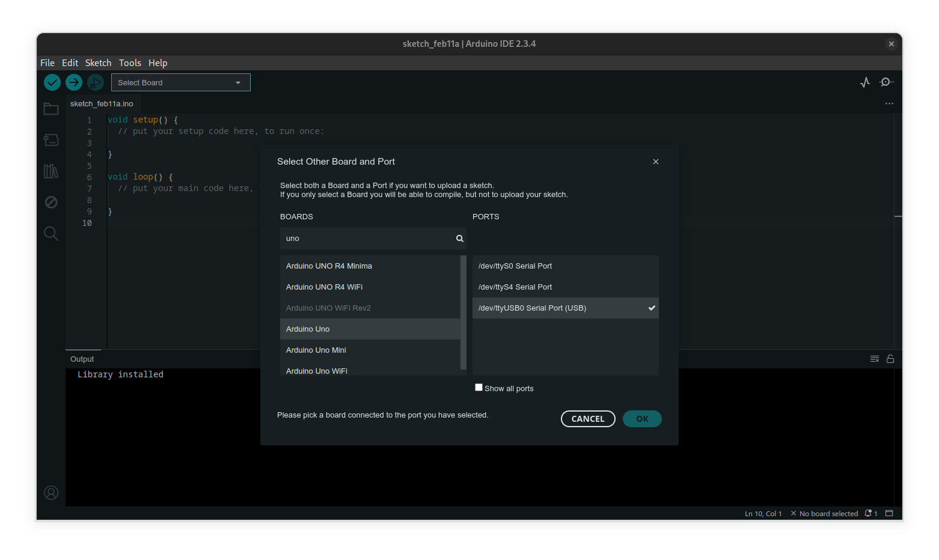The height and width of the screenshot is (560, 939).
Task: Open the user account profile icon
Action: pyautogui.click(x=51, y=493)
